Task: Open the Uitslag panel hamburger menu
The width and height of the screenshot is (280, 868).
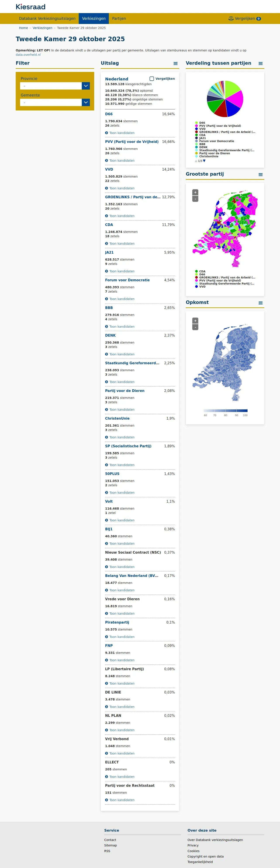Action: click(175, 63)
